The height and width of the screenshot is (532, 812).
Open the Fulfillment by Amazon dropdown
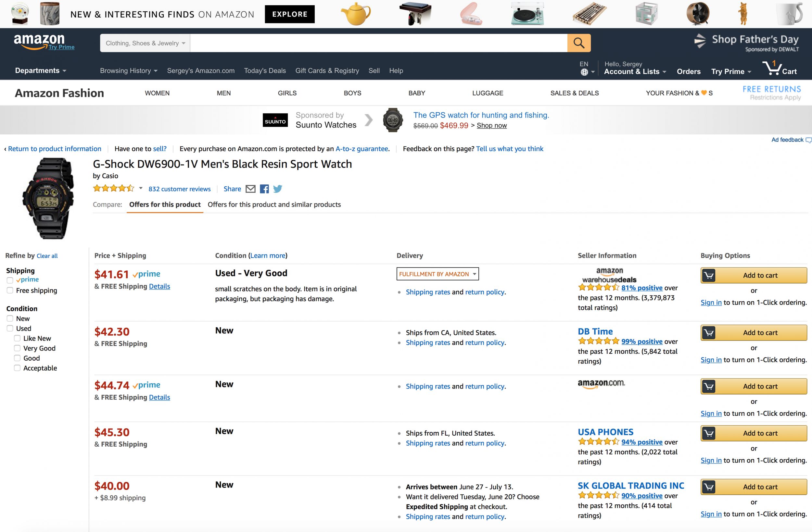[x=438, y=274]
